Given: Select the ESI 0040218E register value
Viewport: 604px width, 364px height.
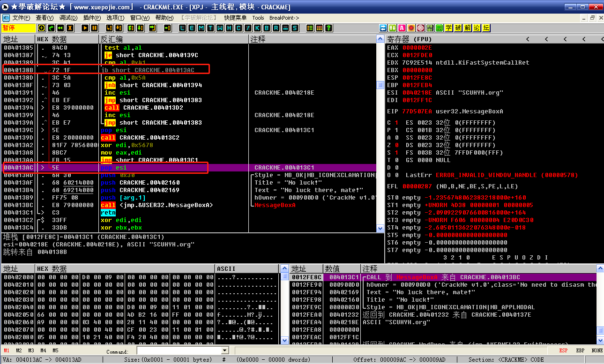Looking at the screenshot, I should tap(417, 93).
